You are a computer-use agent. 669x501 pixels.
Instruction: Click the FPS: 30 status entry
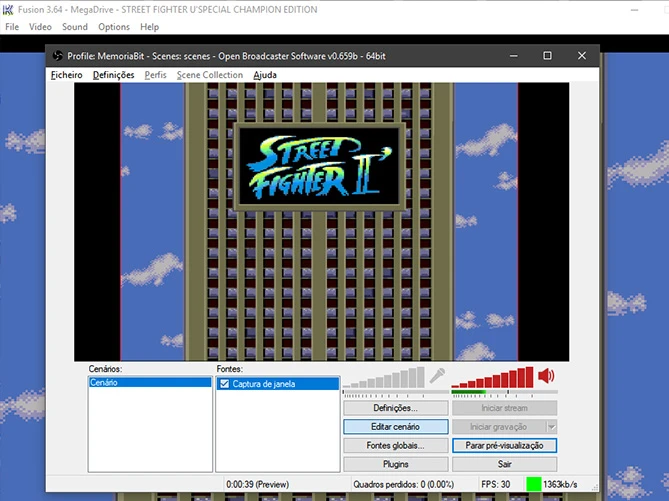pyautogui.click(x=495, y=484)
